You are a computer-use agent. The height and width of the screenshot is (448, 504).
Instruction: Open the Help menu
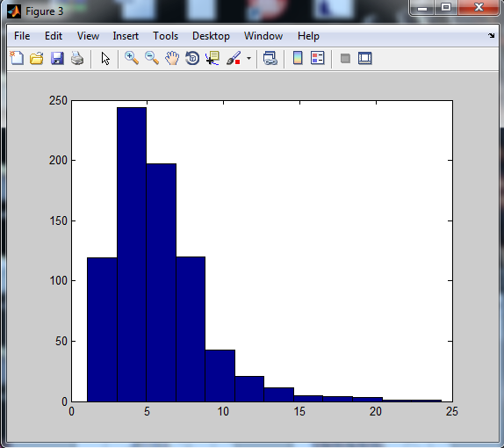click(x=308, y=36)
